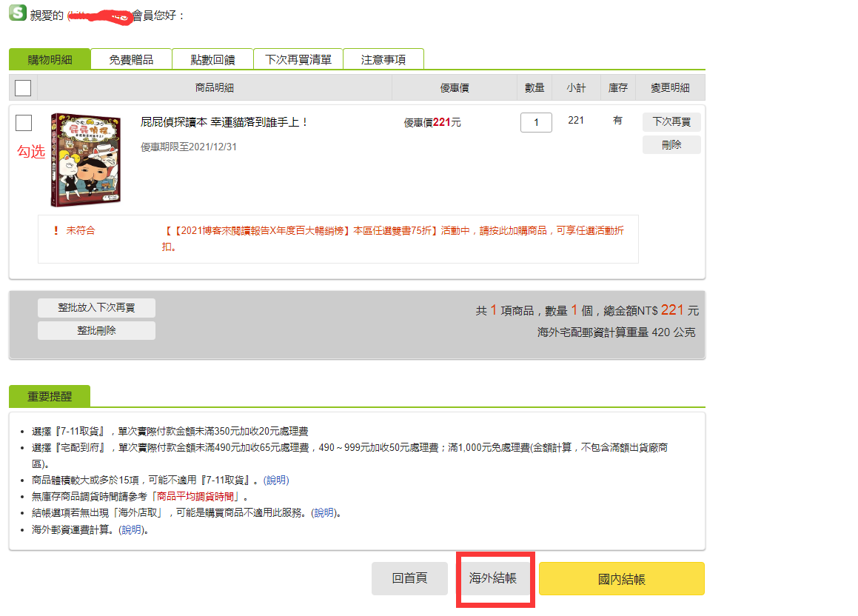Check the box beside 屁屁偵探讀本 item
The image size is (858, 616).
pos(24,123)
